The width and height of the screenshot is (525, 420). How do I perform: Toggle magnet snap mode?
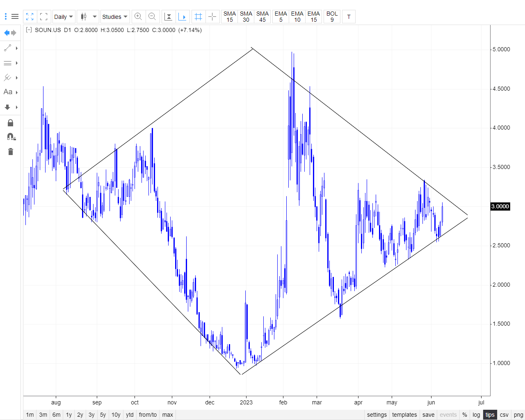11,137
